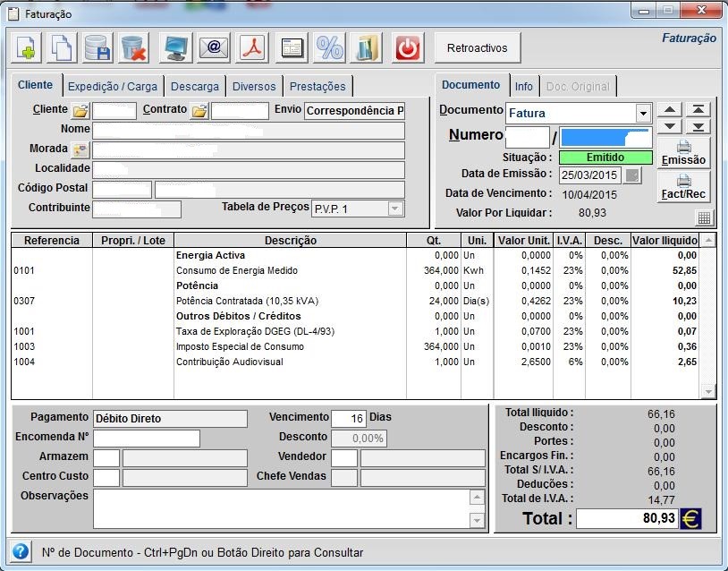Open the Prestações tab

click(x=317, y=87)
